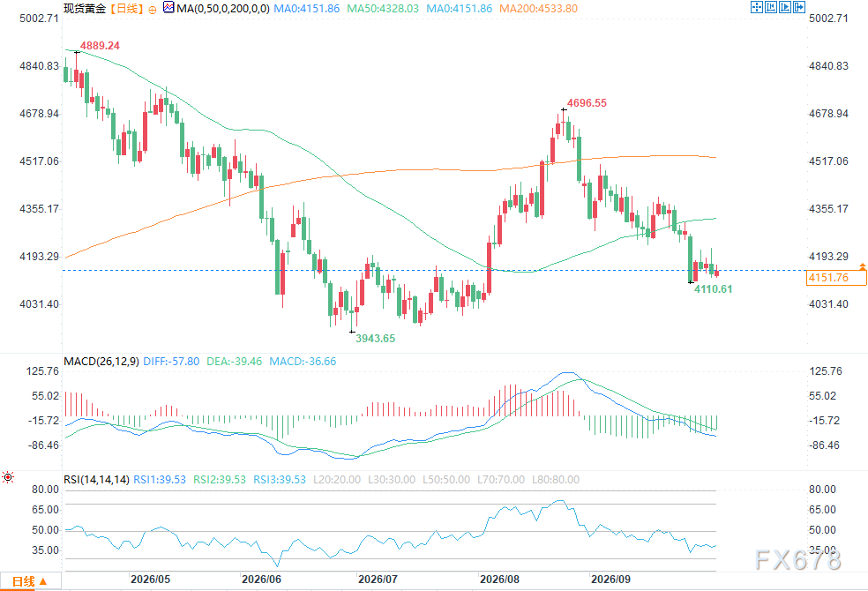Viewport: 868px width, 591px height.
Task: Click the L50:50.00 RSI level label
Action: tap(446, 479)
